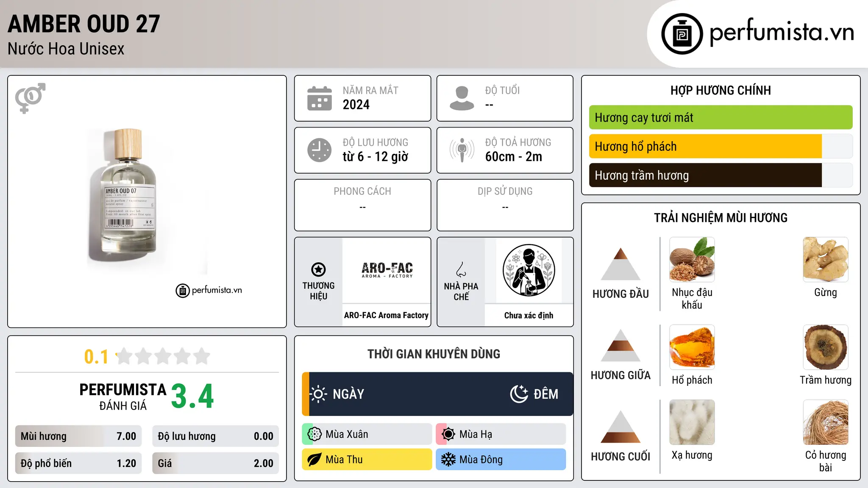This screenshot has height=488, width=868.
Task: Click the Mùa Xuân season bar
Action: [367, 434]
